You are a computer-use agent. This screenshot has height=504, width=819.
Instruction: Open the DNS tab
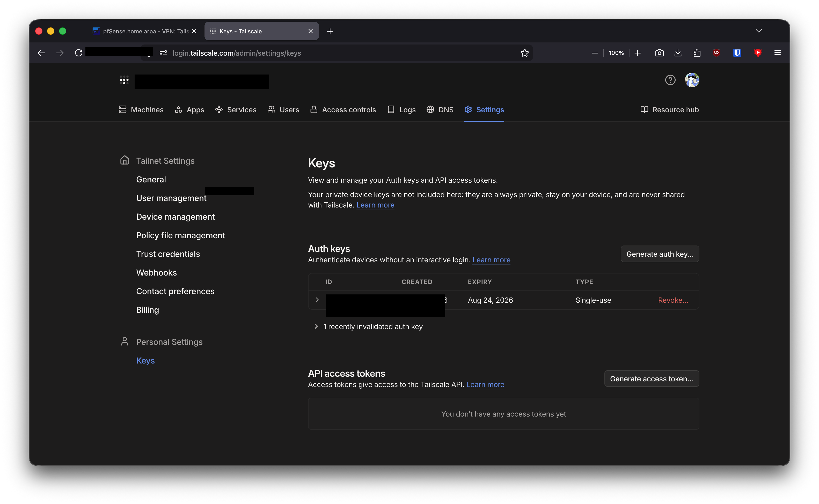coord(440,110)
